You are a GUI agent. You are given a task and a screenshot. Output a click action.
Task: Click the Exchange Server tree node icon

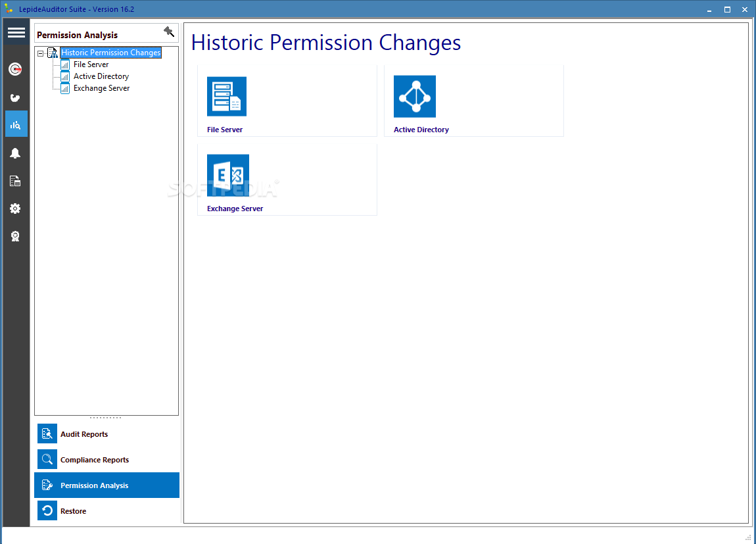coord(64,88)
